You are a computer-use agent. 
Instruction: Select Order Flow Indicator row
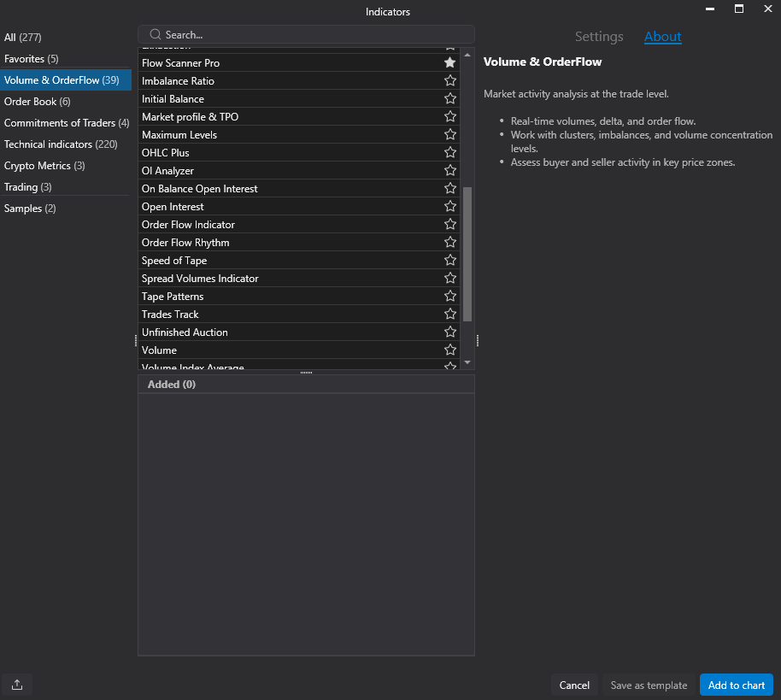(299, 224)
